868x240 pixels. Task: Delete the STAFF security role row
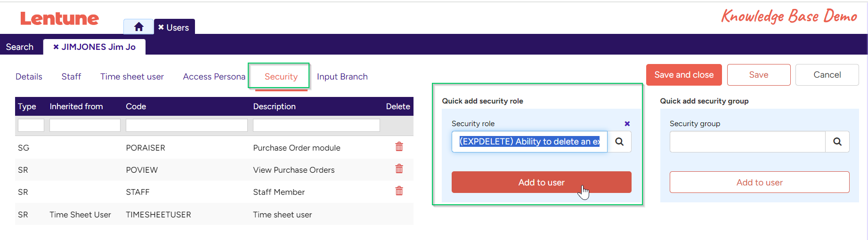[x=399, y=191]
